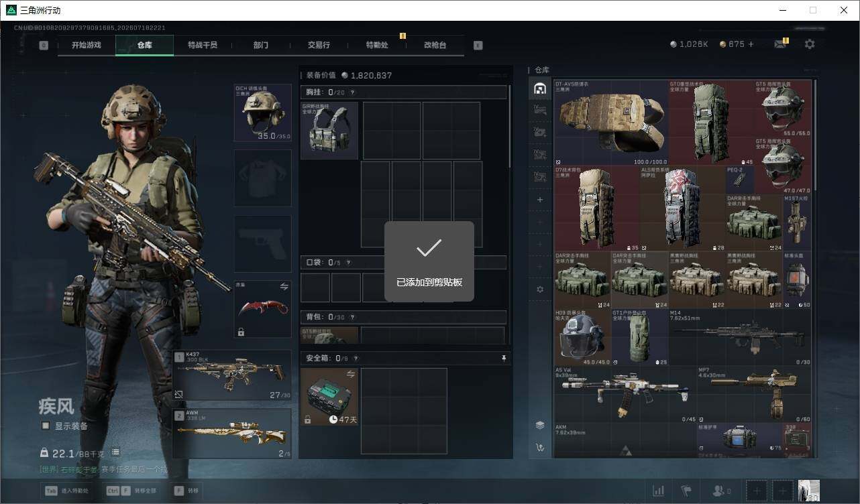Open the third IV extension stash page
The image size is (860, 504).
pyautogui.click(x=540, y=155)
